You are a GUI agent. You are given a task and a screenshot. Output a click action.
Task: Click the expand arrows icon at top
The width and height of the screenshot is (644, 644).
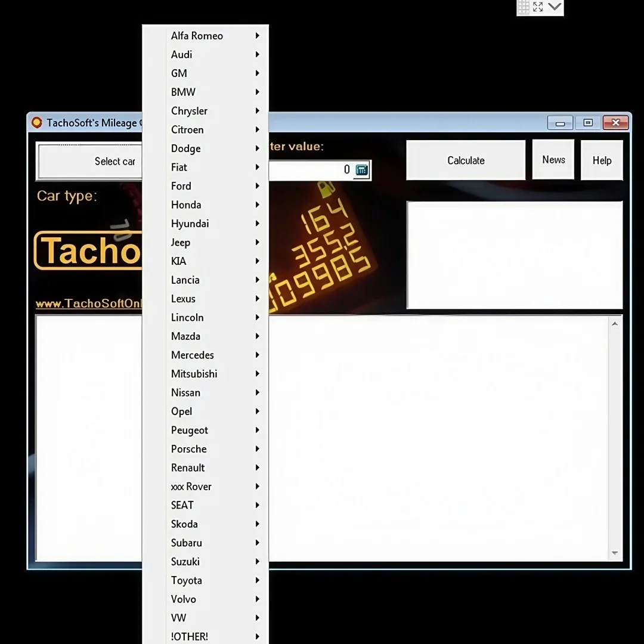tap(538, 7)
